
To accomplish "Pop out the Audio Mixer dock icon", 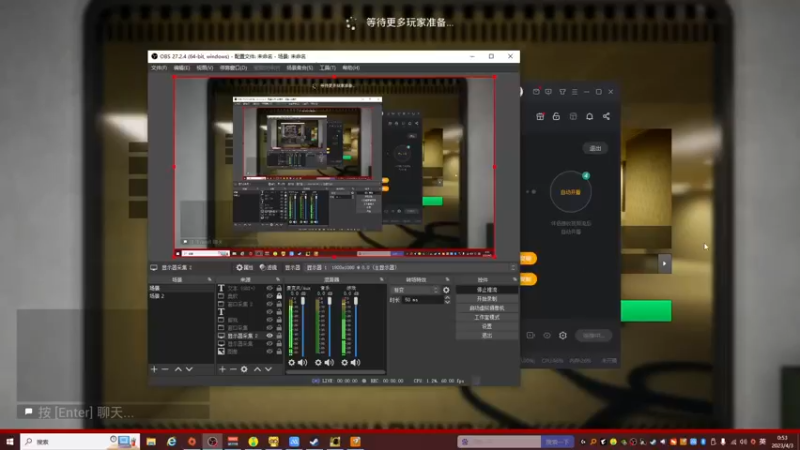I will [382, 280].
